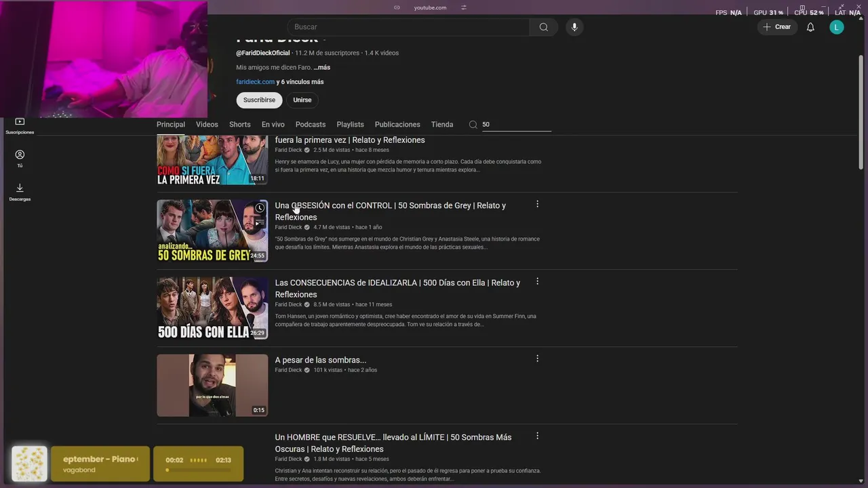Open title fuera la primera vez | Relato y Reflexiones
The width and height of the screenshot is (868, 488).
click(350, 140)
